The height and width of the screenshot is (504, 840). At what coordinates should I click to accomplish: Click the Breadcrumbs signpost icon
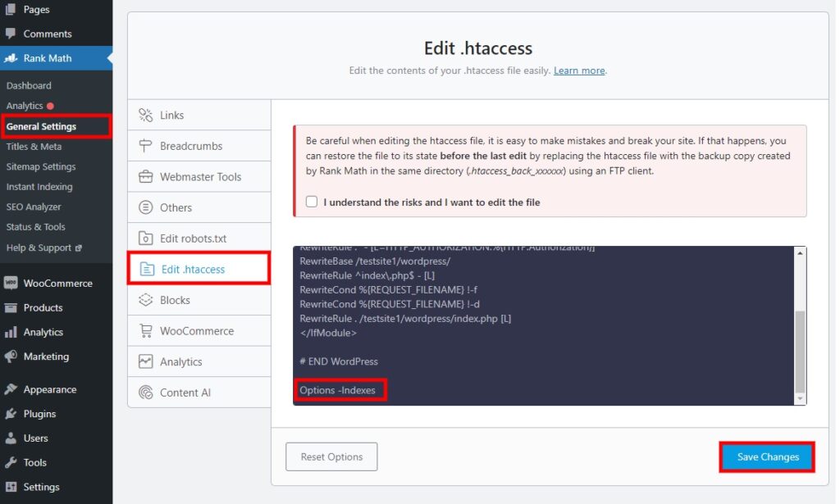(x=146, y=146)
